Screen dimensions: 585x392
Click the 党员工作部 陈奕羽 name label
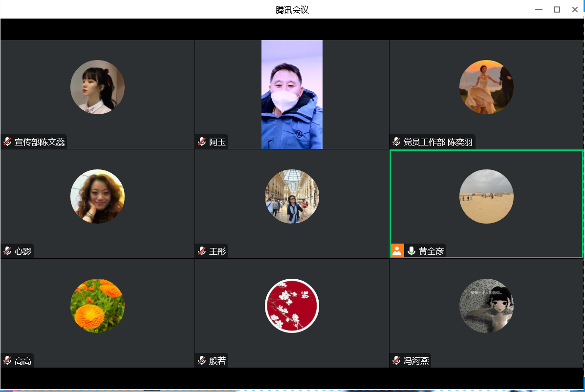click(x=438, y=142)
